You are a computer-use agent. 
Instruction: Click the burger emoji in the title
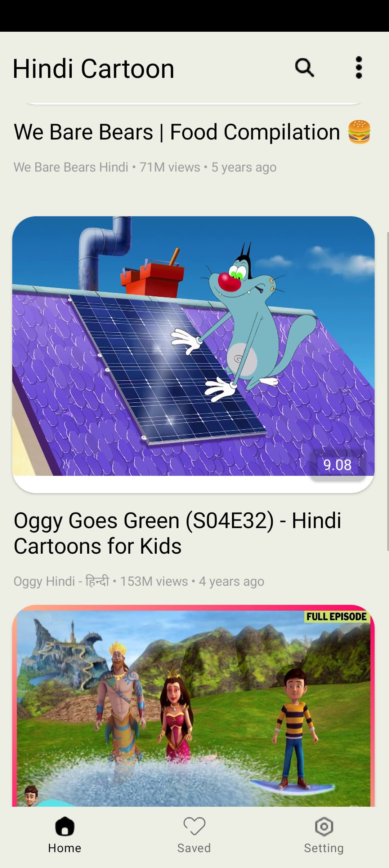[359, 132]
